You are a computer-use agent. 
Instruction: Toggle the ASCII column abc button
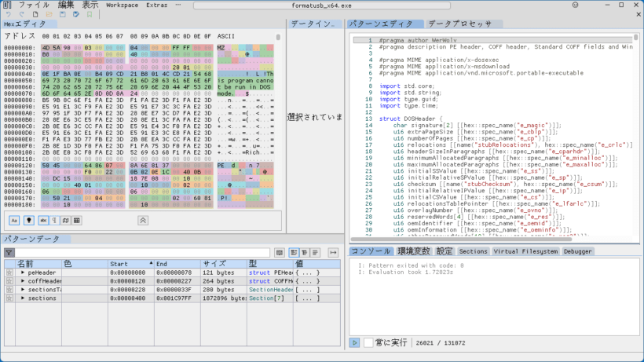pos(43,221)
